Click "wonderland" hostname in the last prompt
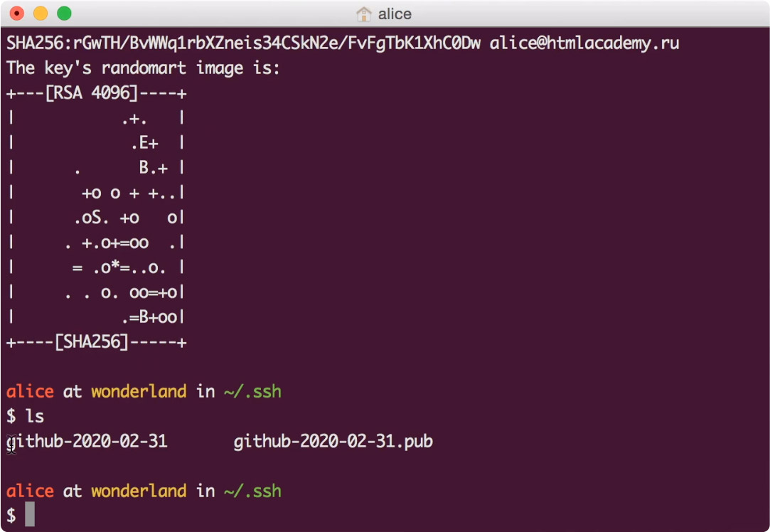This screenshot has width=770, height=532. coord(139,491)
